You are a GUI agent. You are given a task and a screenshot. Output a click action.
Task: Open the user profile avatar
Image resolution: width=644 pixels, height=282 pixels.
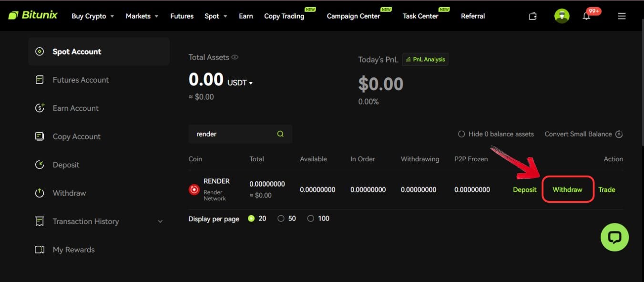coord(562,16)
